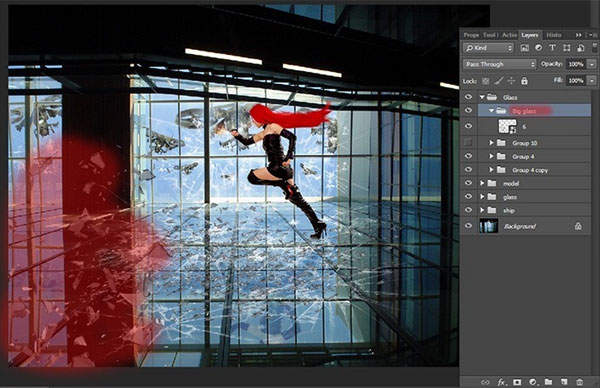Add a layer mask button
Screen dimensions: 600x388
pyautogui.click(x=517, y=382)
